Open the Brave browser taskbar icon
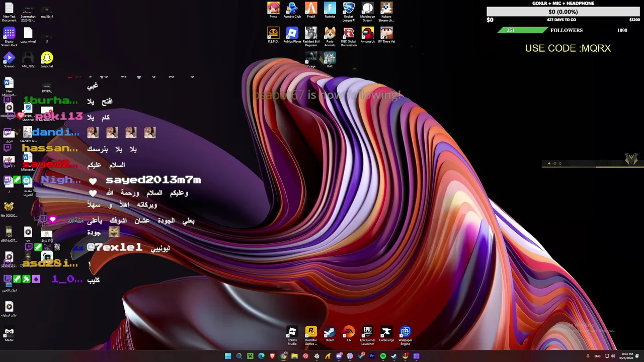 tap(272, 356)
